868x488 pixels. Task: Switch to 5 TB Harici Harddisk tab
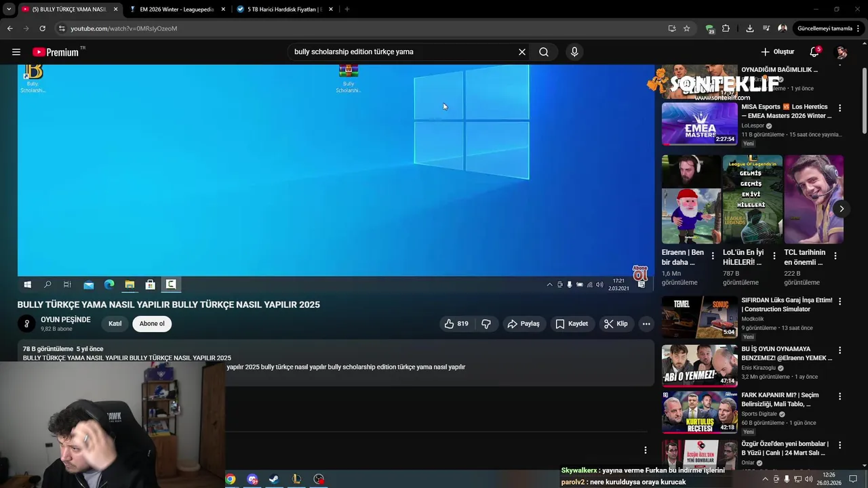(285, 9)
